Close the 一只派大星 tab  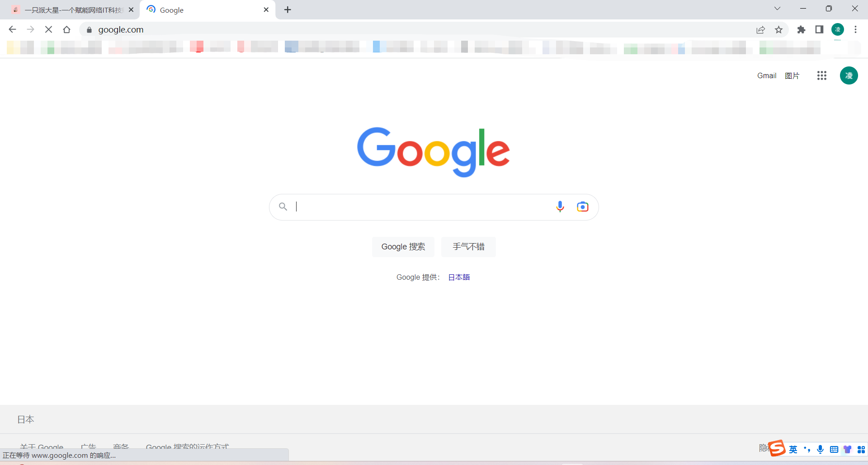coord(131,9)
